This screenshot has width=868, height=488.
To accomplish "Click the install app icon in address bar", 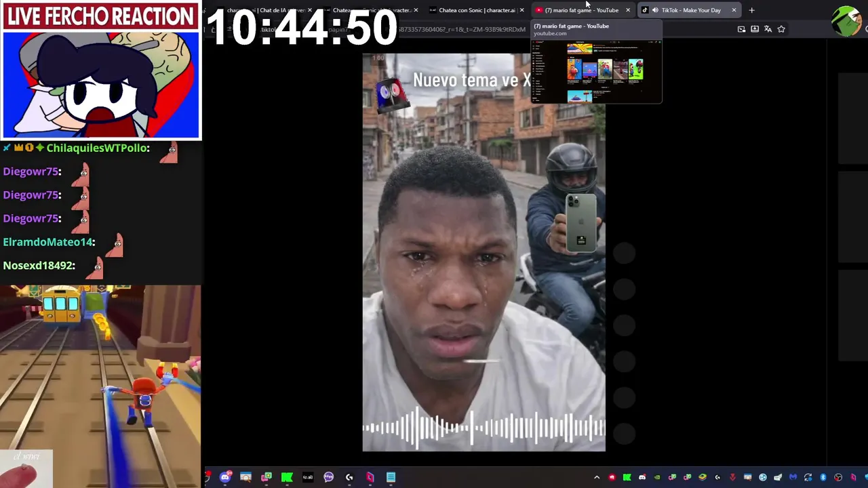I will pyautogui.click(x=755, y=29).
